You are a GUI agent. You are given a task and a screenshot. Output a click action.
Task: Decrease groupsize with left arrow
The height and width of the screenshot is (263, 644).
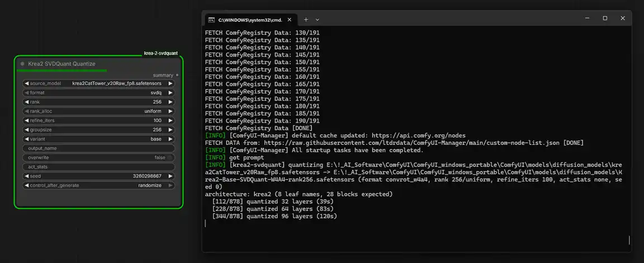tap(27, 130)
